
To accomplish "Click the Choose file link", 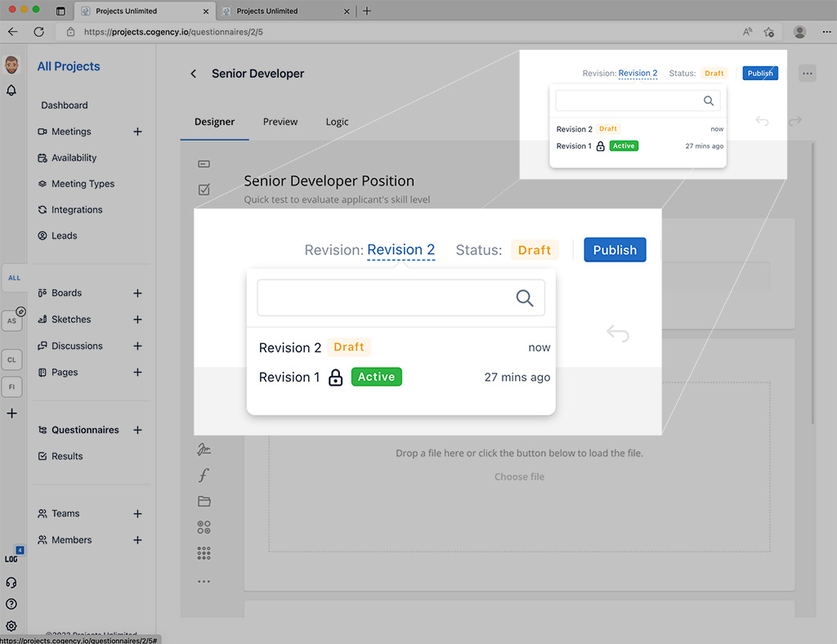I will tap(519, 476).
